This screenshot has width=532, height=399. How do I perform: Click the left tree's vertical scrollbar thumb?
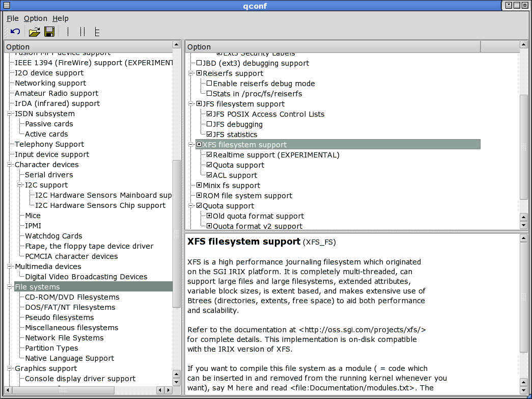tap(177, 233)
